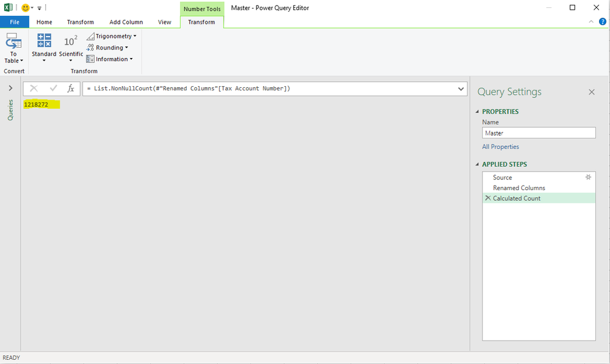Cancel the formula edit with X icon
This screenshot has width=610, height=364.
(x=34, y=89)
